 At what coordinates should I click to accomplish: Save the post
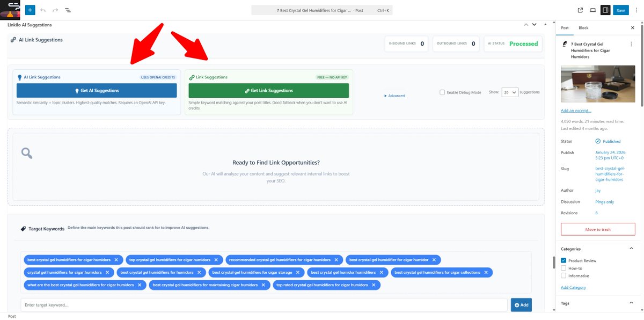[x=621, y=10]
